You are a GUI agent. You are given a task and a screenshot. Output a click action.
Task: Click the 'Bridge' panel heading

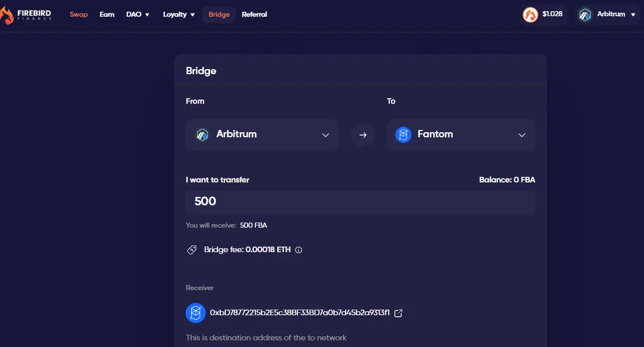[x=201, y=71]
